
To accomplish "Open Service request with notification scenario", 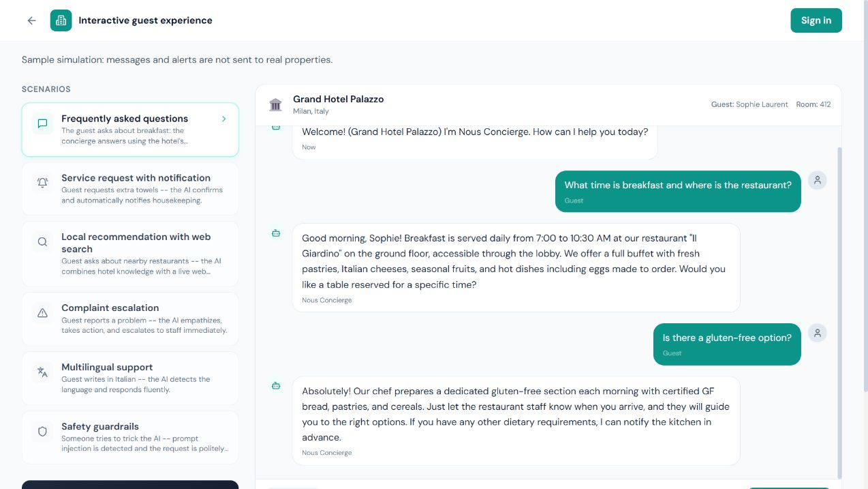I will (130, 188).
